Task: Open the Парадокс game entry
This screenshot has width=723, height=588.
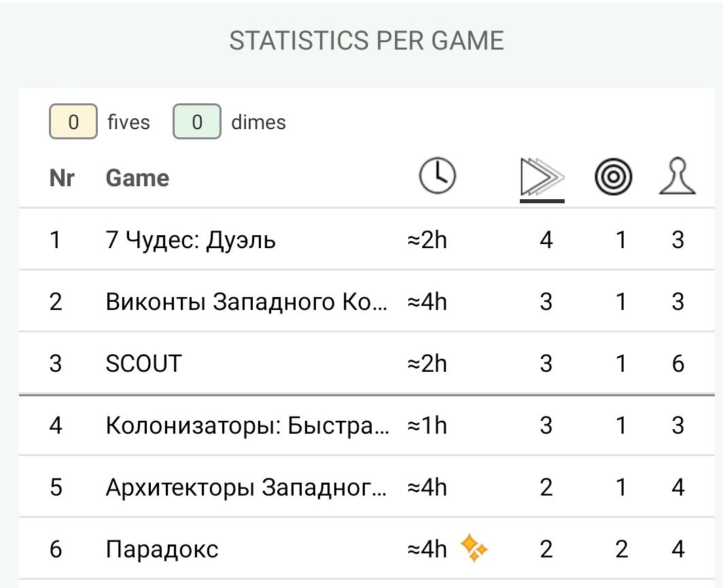Action: click(x=162, y=549)
